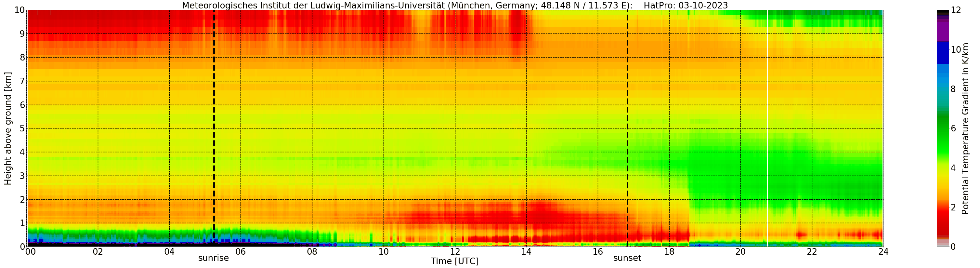Viewport: 980px width, 268px height.
Task: Click the 'Time [UTC]' axis label
Action: tap(455, 261)
